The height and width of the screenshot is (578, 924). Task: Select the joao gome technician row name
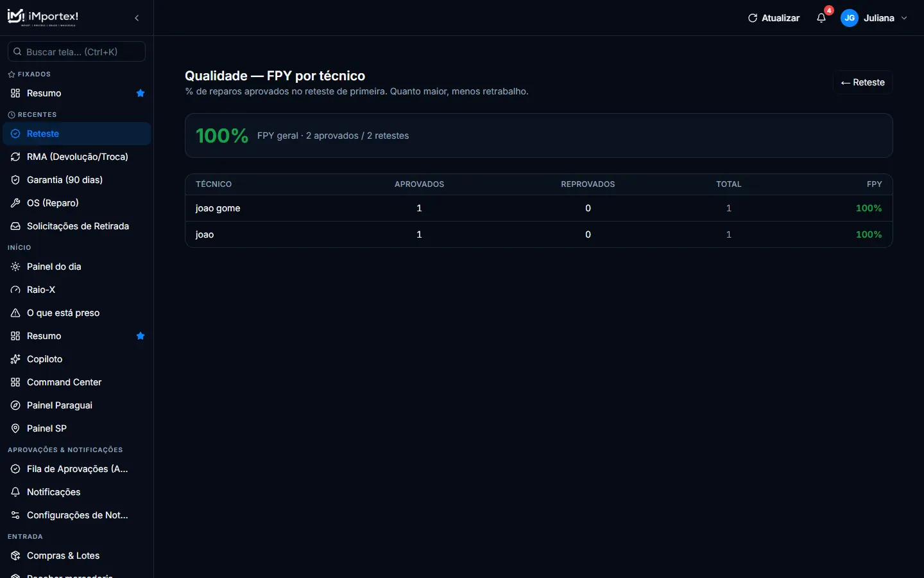(218, 208)
